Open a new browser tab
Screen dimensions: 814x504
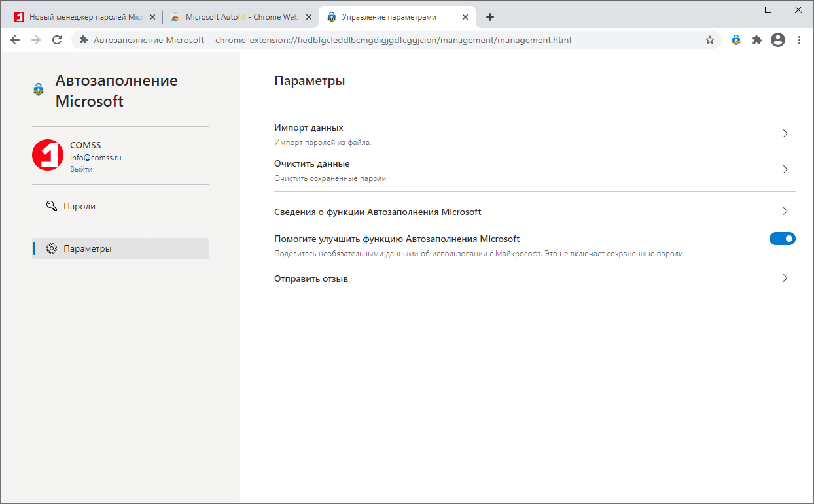(490, 17)
